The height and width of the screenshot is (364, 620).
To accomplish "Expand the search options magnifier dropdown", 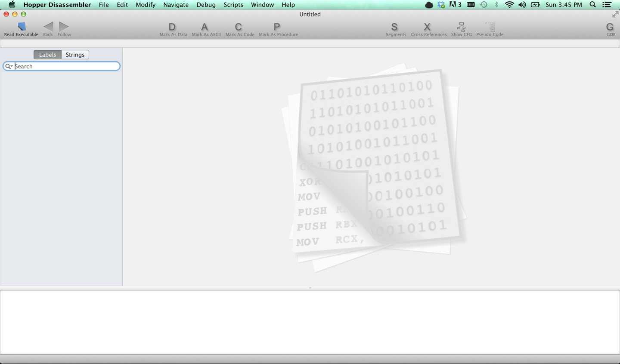I will click(x=9, y=66).
